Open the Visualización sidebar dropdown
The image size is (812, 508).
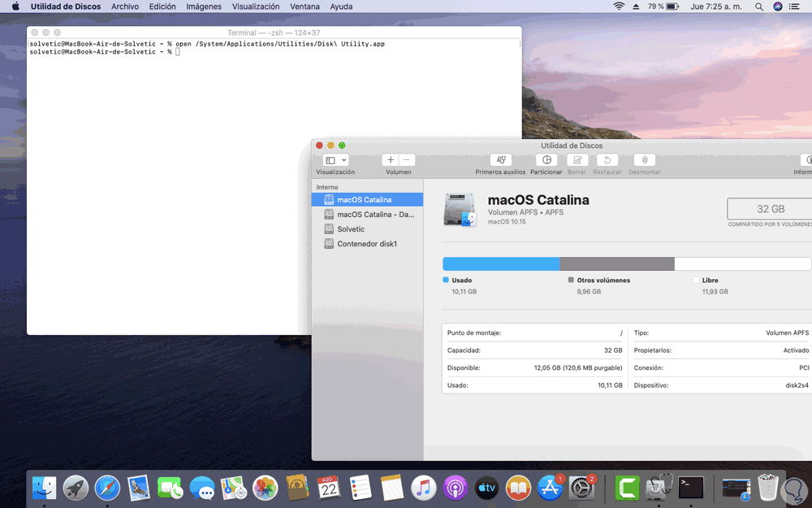point(335,160)
